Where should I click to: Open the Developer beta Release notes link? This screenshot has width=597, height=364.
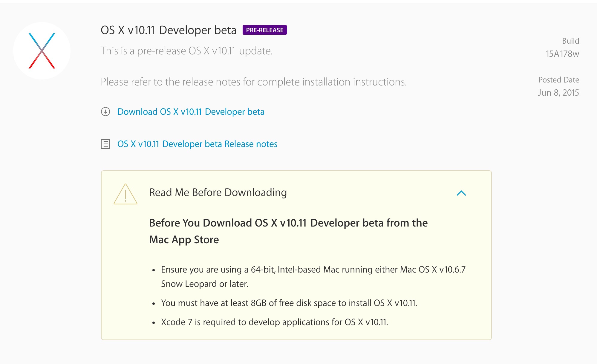[x=197, y=144]
